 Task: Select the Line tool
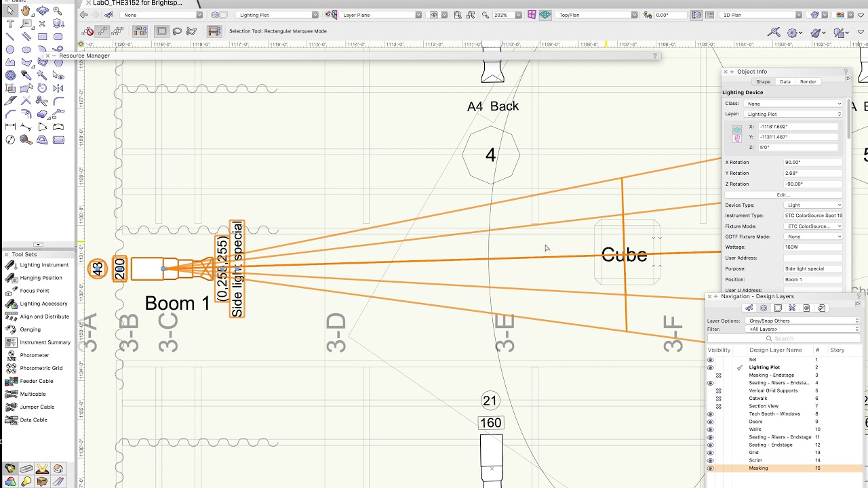pyautogui.click(x=10, y=37)
